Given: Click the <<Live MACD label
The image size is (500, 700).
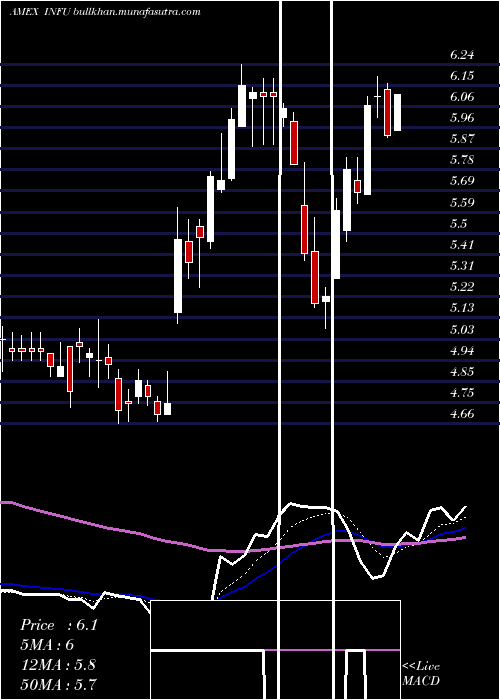Looking at the screenshot, I should [x=421, y=674].
